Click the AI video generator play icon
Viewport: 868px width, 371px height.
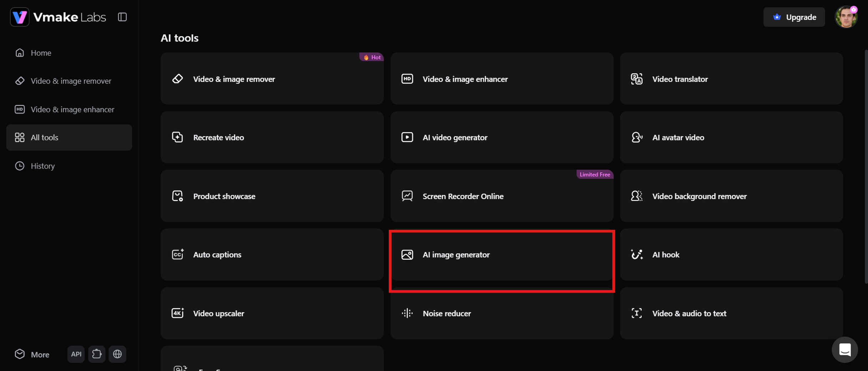click(407, 137)
